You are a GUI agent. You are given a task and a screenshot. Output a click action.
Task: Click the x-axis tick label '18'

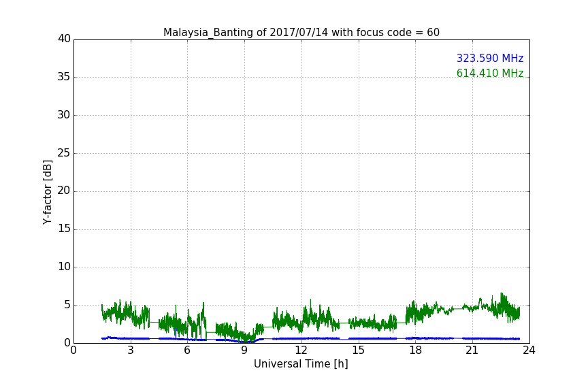pyautogui.click(x=416, y=350)
